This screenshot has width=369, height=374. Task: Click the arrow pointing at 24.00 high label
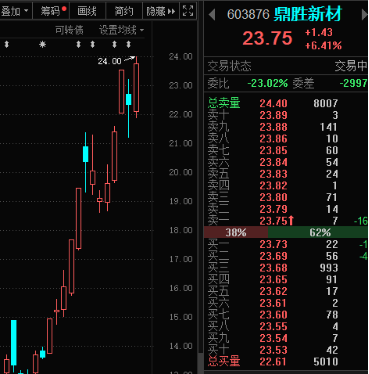click(x=129, y=59)
